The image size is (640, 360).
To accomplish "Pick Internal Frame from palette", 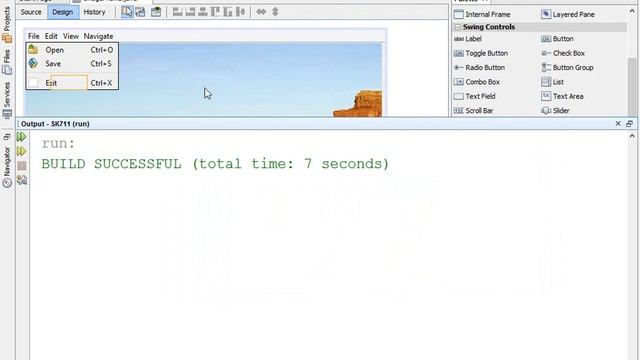I will (482, 14).
